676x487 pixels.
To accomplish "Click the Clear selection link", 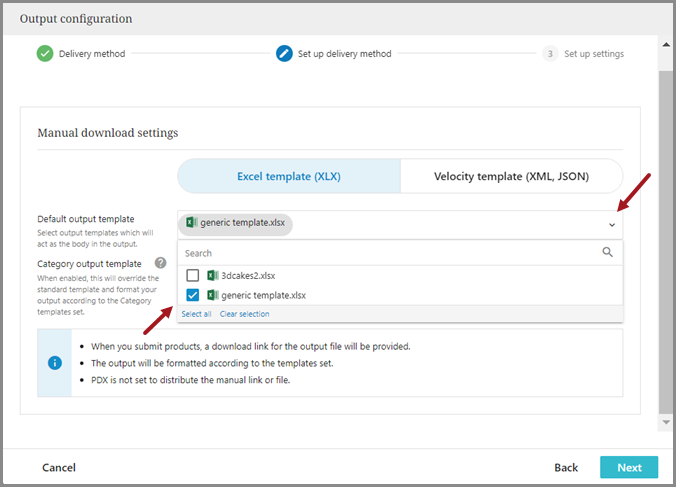I will coord(245,314).
